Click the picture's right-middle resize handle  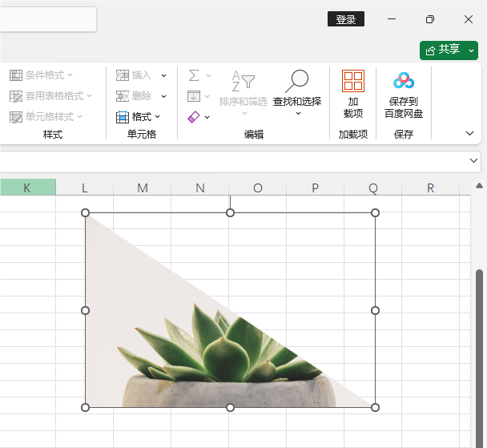375,310
